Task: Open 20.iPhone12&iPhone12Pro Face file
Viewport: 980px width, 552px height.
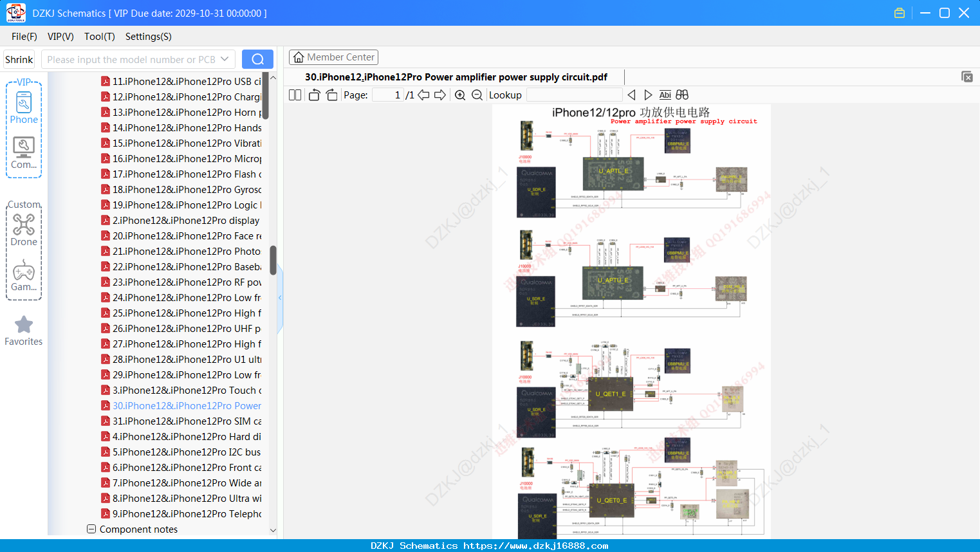Action: (x=187, y=235)
